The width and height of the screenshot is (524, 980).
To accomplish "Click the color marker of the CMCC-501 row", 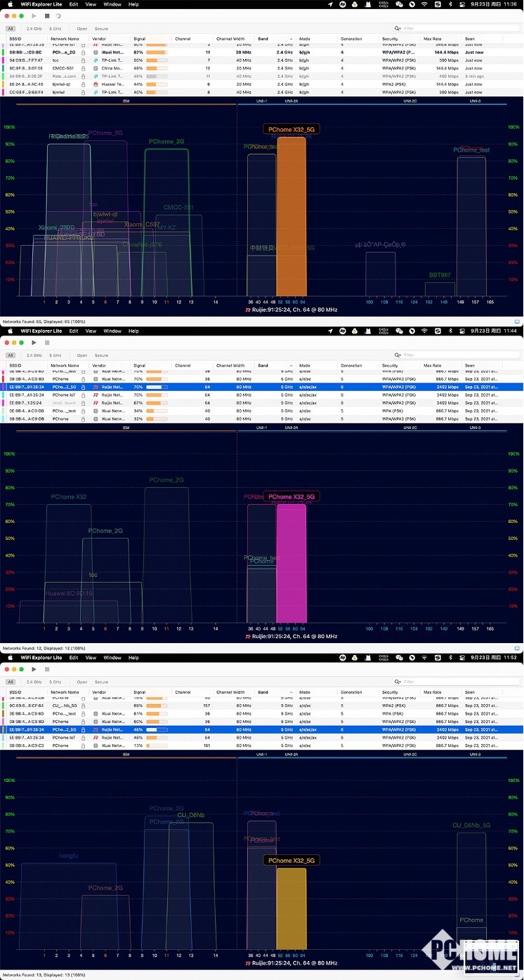I will point(4,68).
